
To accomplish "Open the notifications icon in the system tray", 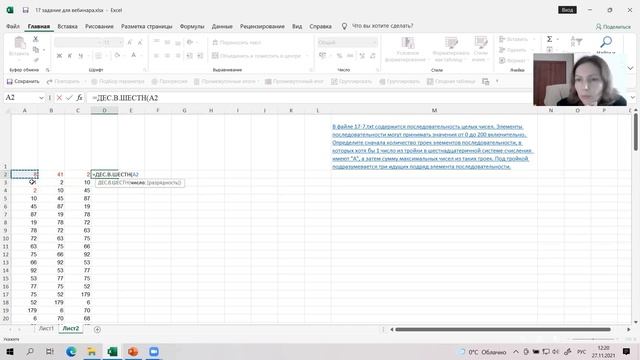I will coord(626,351).
